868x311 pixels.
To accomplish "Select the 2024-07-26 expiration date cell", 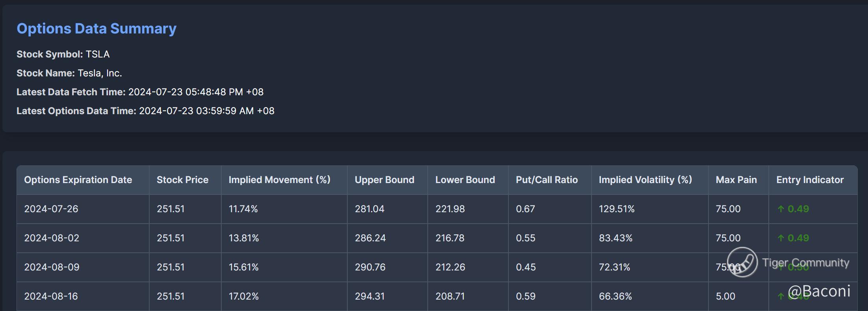I will [x=51, y=209].
